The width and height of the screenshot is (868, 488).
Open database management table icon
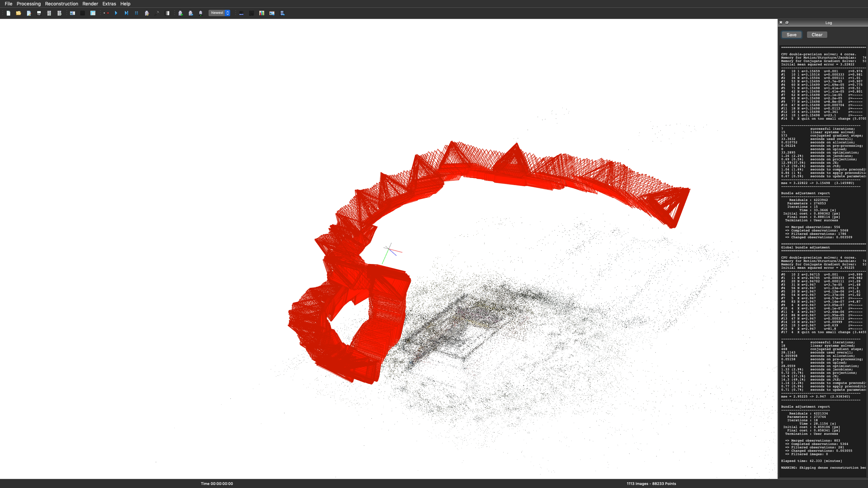[93, 13]
